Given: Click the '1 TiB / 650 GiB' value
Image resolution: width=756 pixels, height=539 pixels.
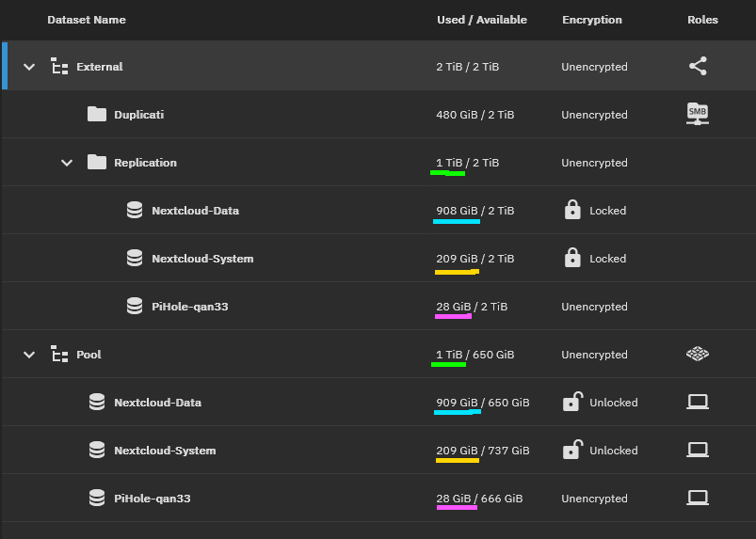Looking at the screenshot, I should (x=475, y=355).
